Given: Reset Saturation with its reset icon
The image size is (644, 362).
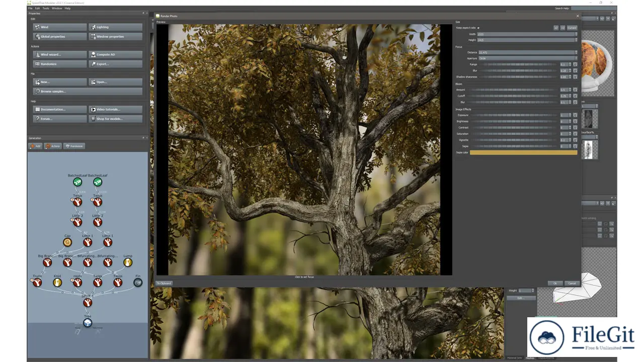Looking at the screenshot, I should 575,134.
